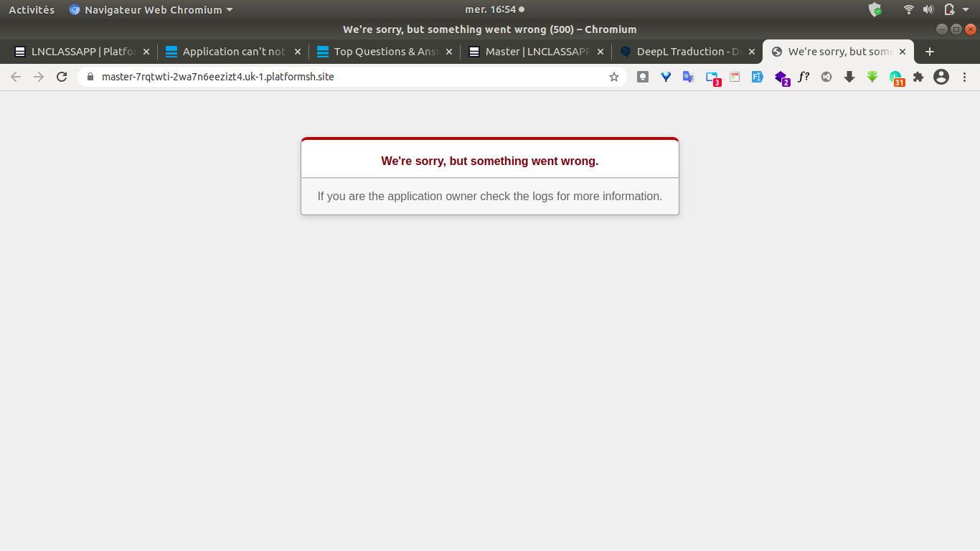Reload the error page
Screen dimensions: 980x551
tap(62, 77)
